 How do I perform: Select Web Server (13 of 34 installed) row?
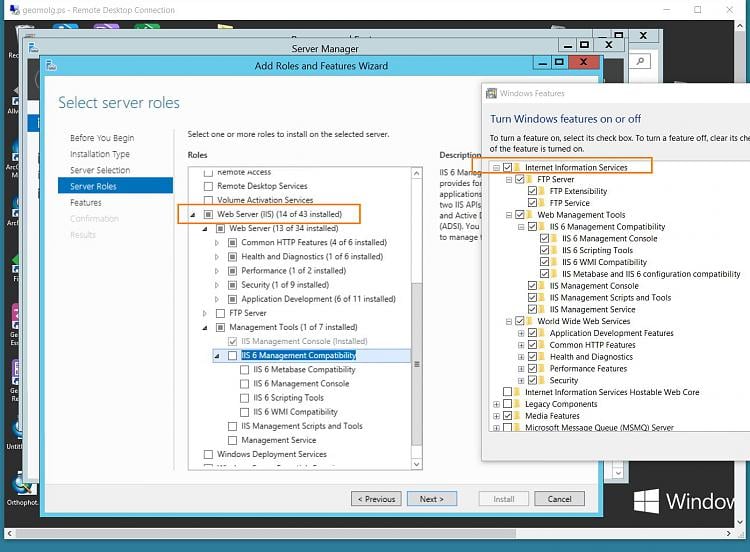[283, 229]
